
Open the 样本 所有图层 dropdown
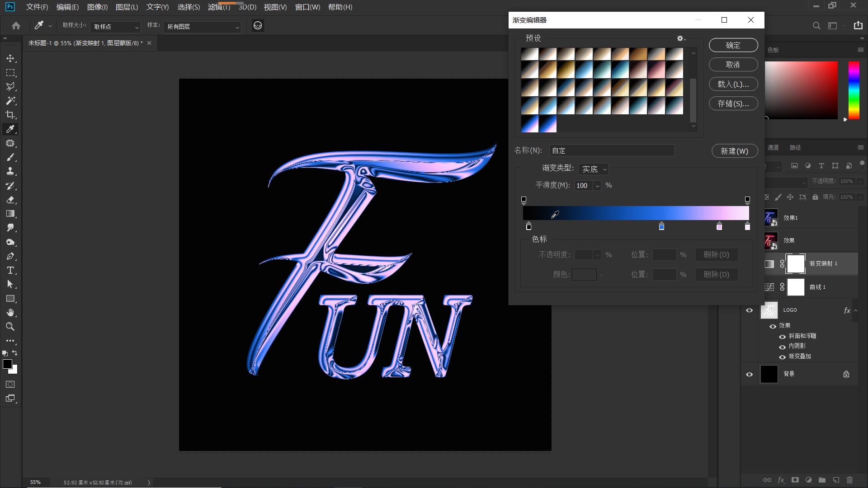(x=202, y=27)
